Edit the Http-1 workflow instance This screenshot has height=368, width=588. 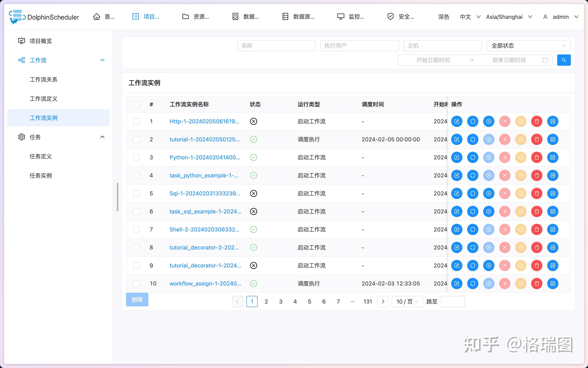[457, 121]
